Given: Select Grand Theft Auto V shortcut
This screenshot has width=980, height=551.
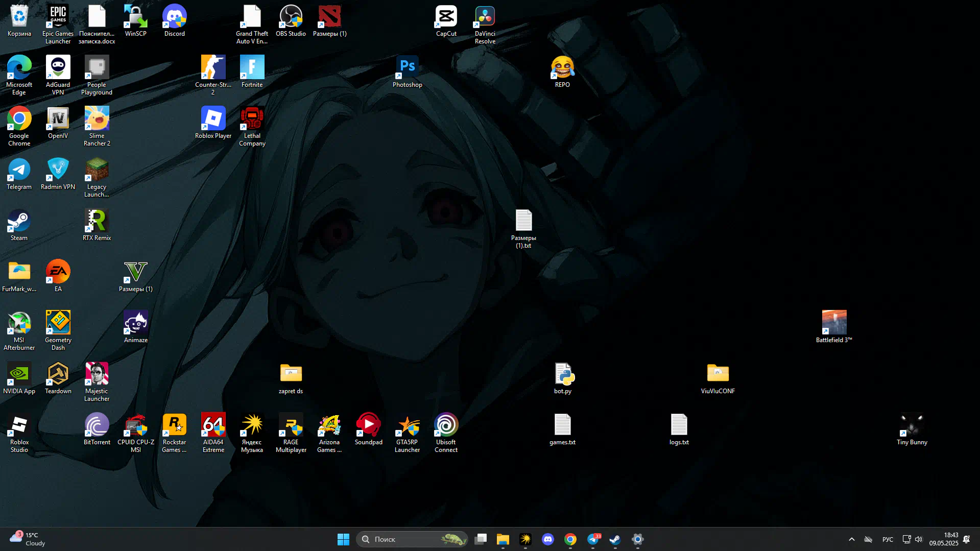Looking at the screenshot, I should (252, 25).
